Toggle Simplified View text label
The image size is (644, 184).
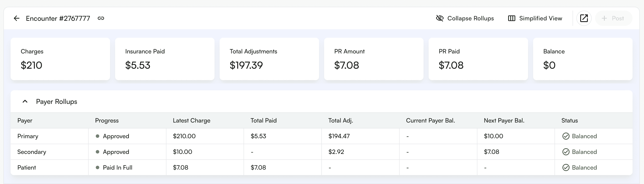point(541,18)
